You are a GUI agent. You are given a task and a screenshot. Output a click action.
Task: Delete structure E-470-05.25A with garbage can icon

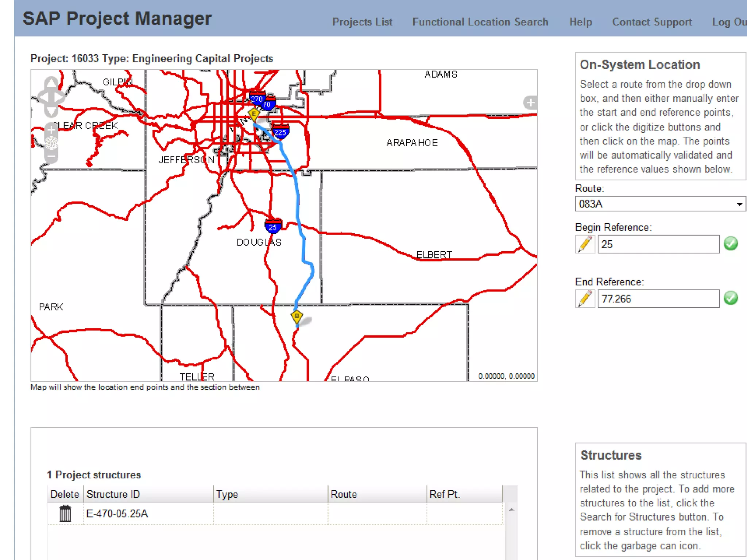pos(65,513)
